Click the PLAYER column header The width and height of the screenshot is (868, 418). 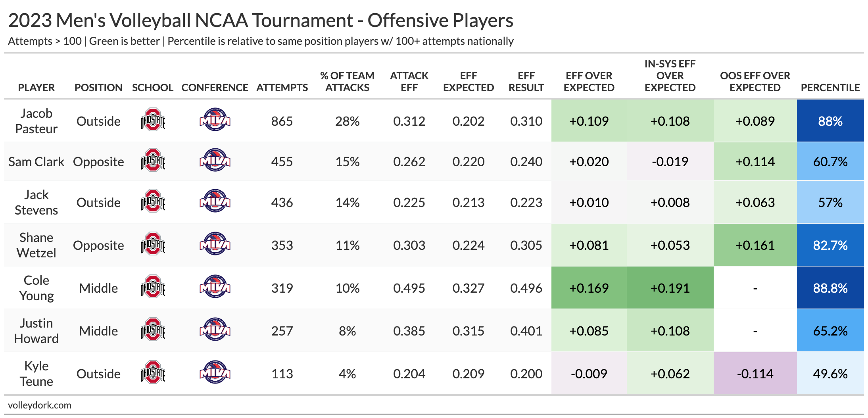tap(36, 88)
